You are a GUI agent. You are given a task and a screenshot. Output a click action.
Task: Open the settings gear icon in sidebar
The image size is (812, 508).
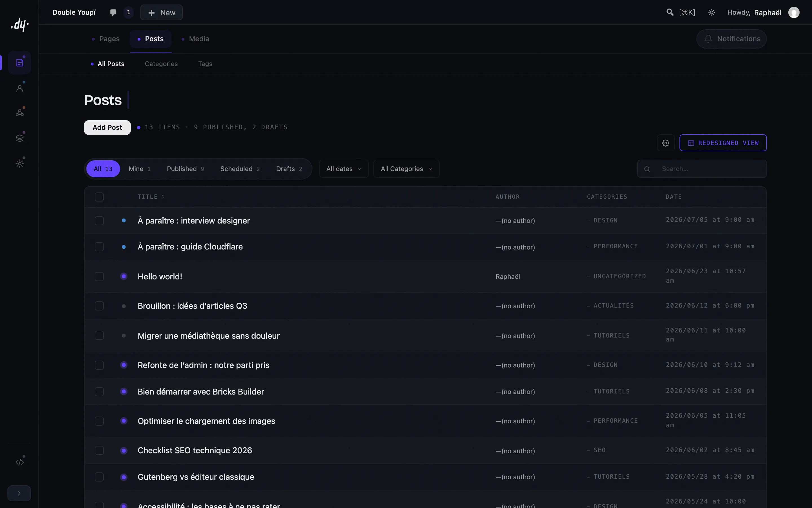click(19, 164)
